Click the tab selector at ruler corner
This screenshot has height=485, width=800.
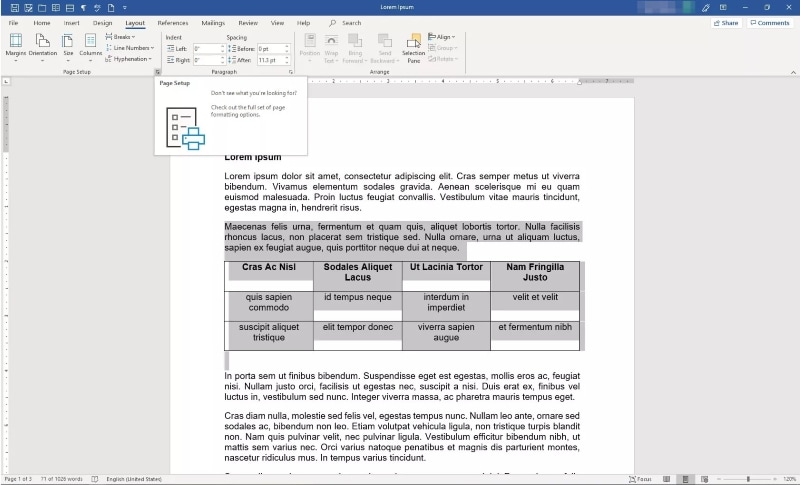(6, 81)
